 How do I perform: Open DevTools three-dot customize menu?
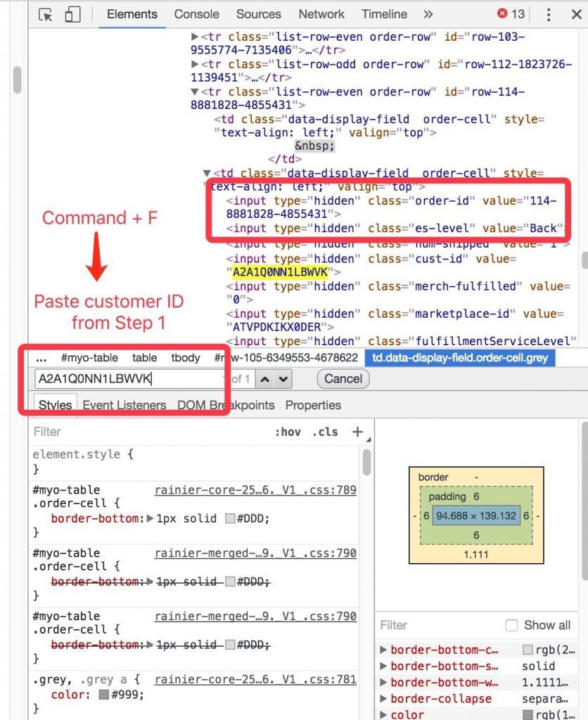click(549, 14)
